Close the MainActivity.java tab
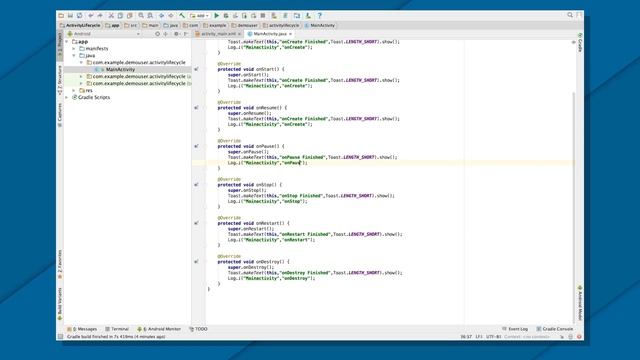 pos(290,34)
